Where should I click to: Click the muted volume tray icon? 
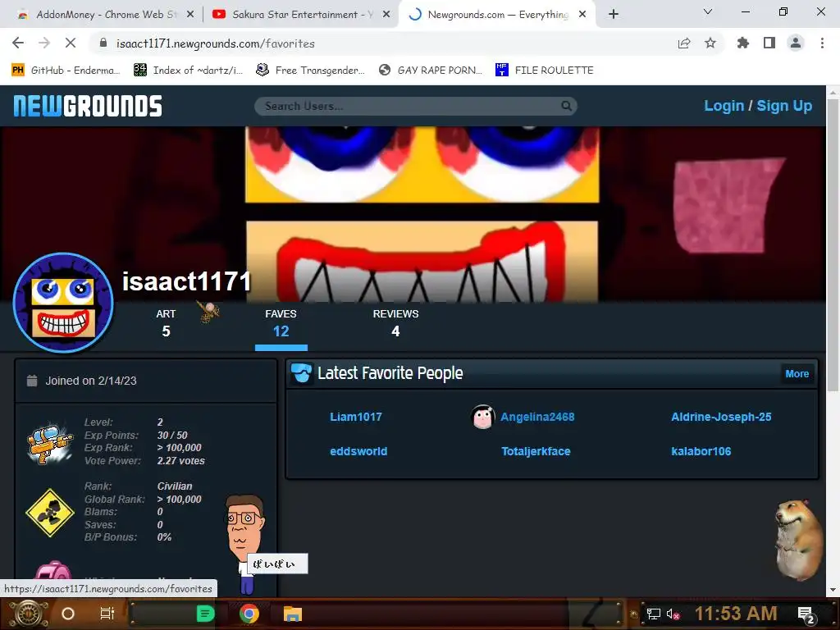673,614
